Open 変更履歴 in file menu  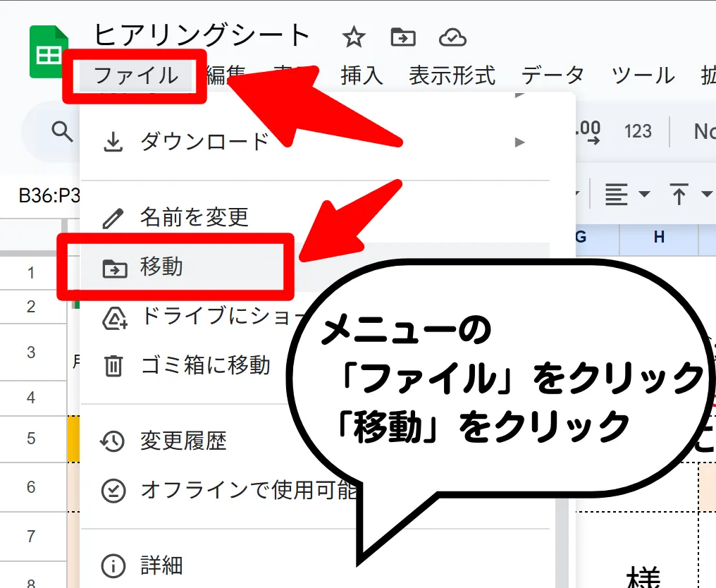pyautogui.click(x=183, y=441)
